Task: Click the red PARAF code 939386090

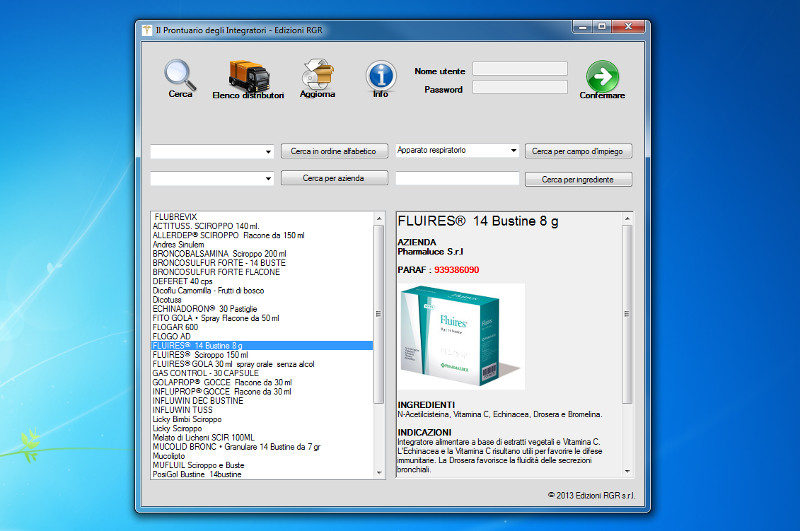Action: [457, 270]
